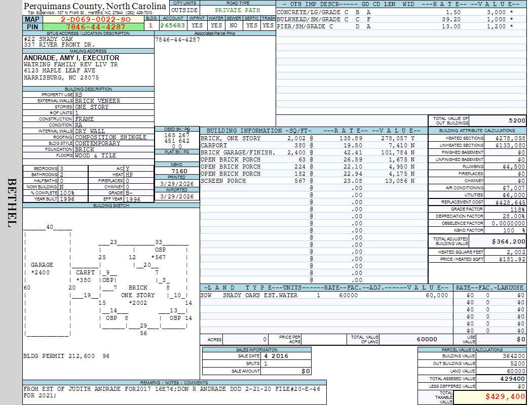This screenshot has height=405, width=532.
Task: Click the Year Built 1996 field
Action: (x=67, y=199)
